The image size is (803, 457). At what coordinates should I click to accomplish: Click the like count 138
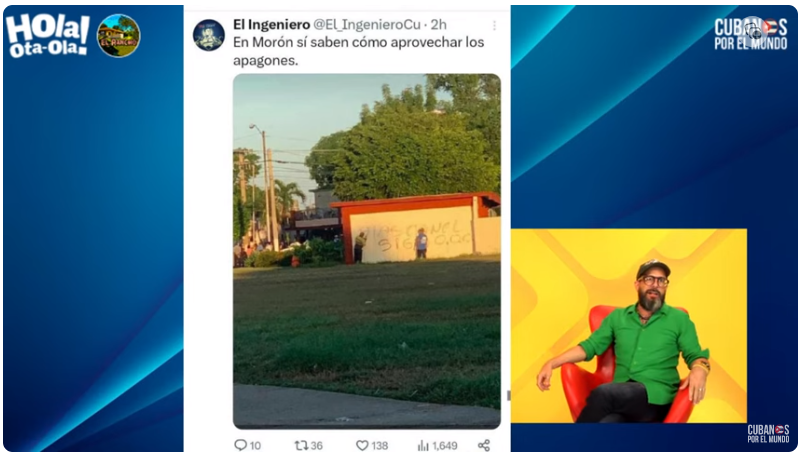click(x=379, y=446)
